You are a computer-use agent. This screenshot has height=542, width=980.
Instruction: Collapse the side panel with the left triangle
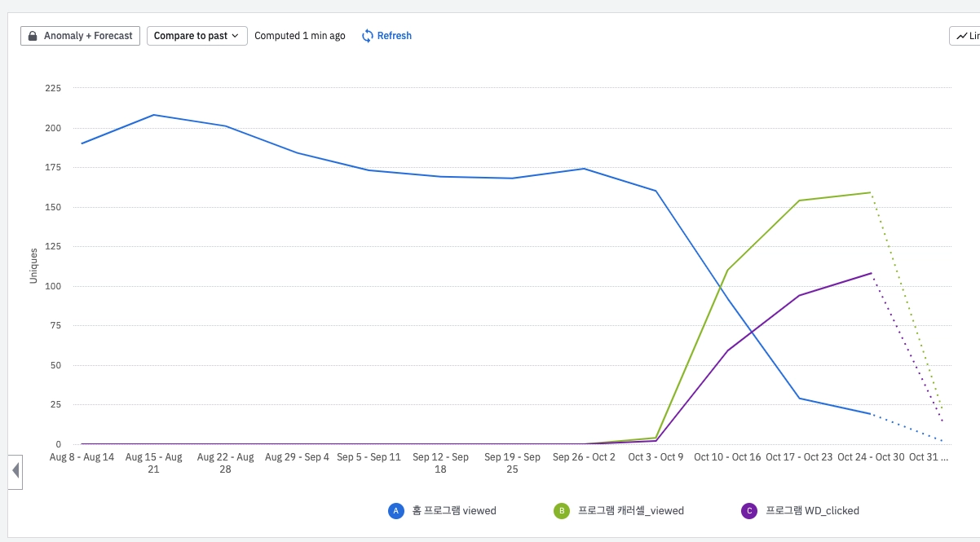[x=15, y=470]
